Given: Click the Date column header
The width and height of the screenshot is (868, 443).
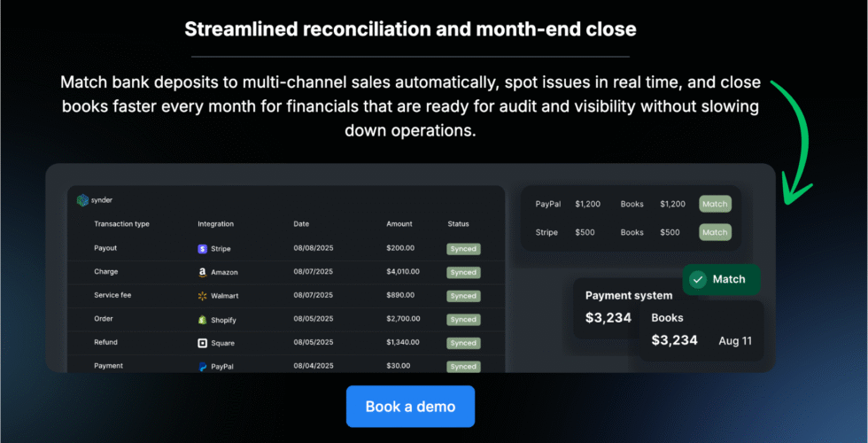Looking at the screenshot, I should 301,224.
